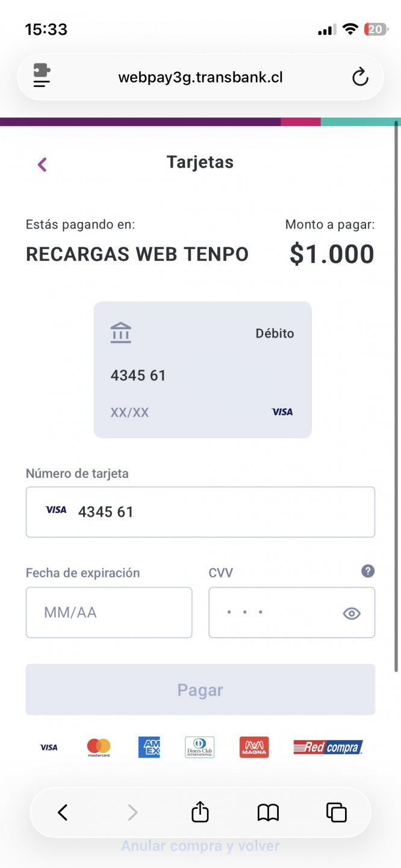Viewport: 401px width, 868px height.
Task: Toggle CVV visibility eye icon
Action: point(352,614)
